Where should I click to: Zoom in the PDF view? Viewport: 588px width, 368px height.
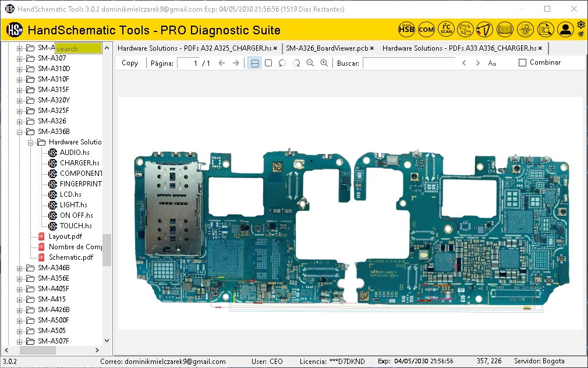pyautogui.click(x=324, y=63)
